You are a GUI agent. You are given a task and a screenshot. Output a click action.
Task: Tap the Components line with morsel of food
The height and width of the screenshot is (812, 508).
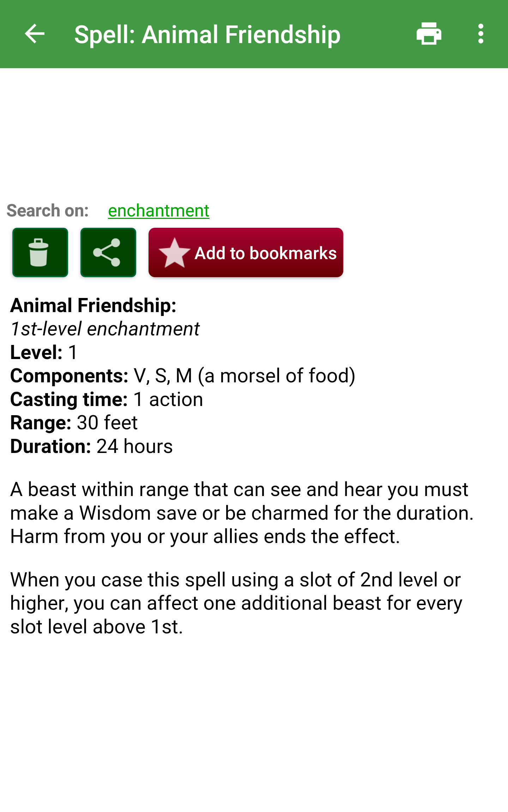coord(182,376)
